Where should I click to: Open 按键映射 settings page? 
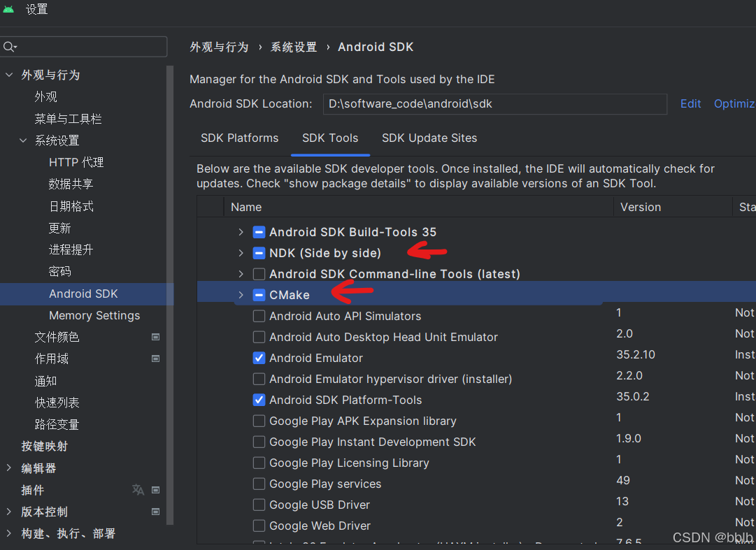coord(44,446)
